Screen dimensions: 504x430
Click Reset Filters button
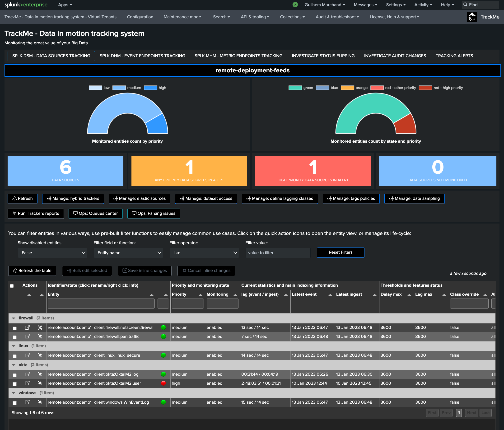point(341,252)
